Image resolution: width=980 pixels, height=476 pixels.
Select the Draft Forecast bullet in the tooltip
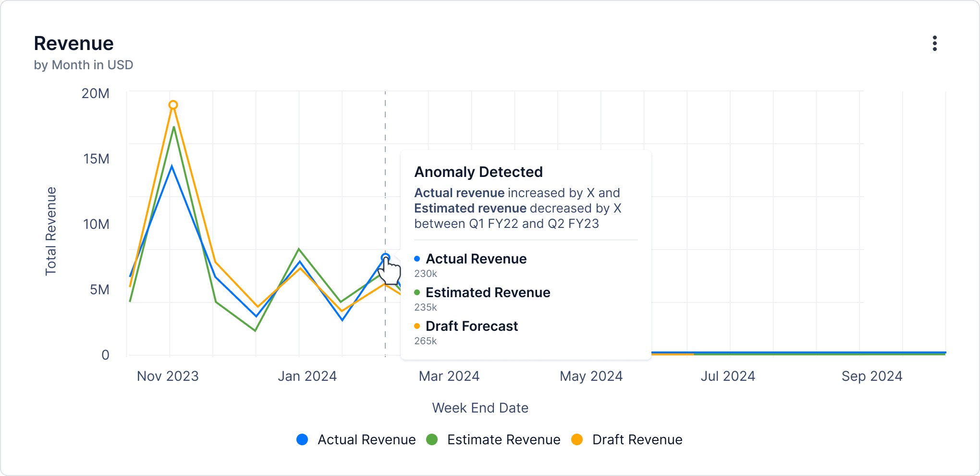tap(417, 326)
